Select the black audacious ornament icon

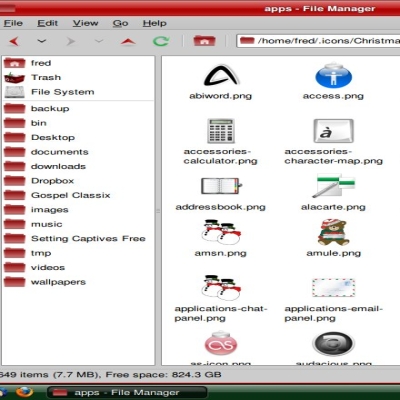point(333,343)
